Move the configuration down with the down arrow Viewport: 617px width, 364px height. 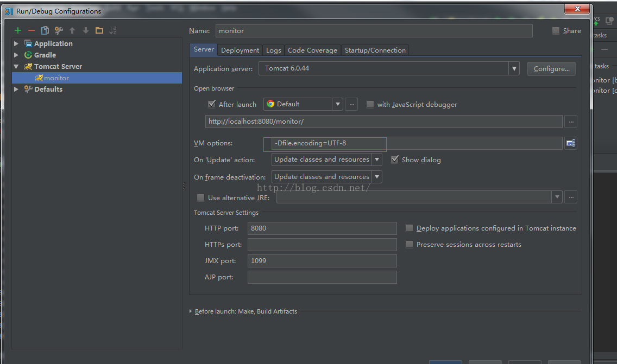86,30
